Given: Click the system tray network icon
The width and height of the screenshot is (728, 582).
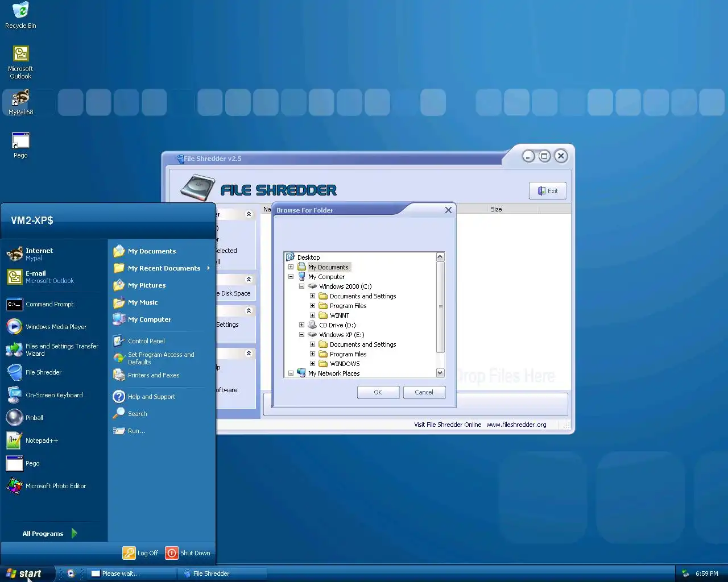Looking at the screenshot, I should click(686, 573).
